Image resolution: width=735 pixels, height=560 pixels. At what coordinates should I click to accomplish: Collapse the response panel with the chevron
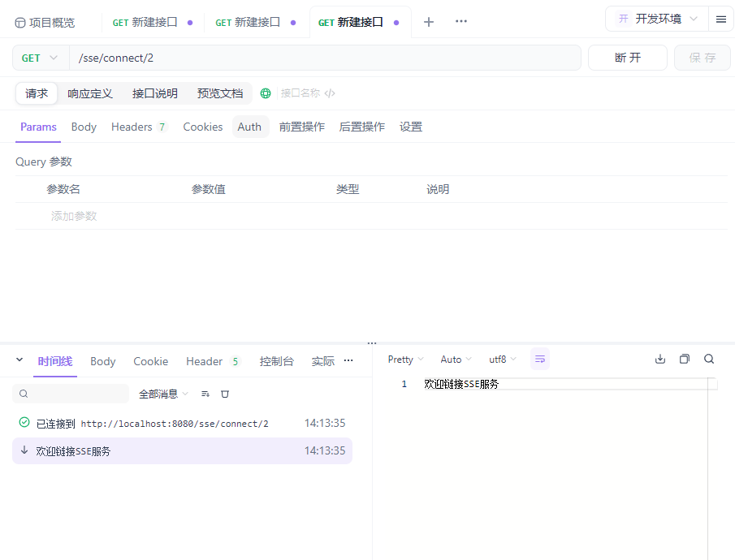(x=19, y=360)
